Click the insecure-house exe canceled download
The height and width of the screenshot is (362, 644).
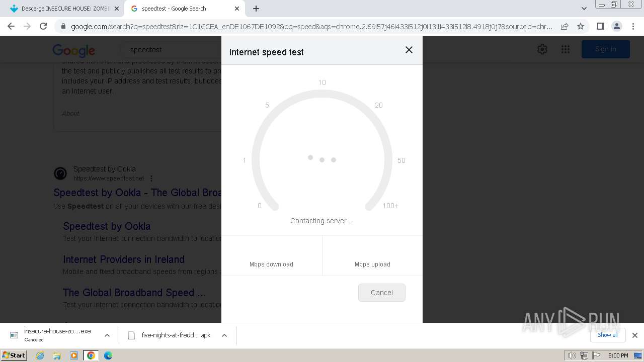pos(52,335)
